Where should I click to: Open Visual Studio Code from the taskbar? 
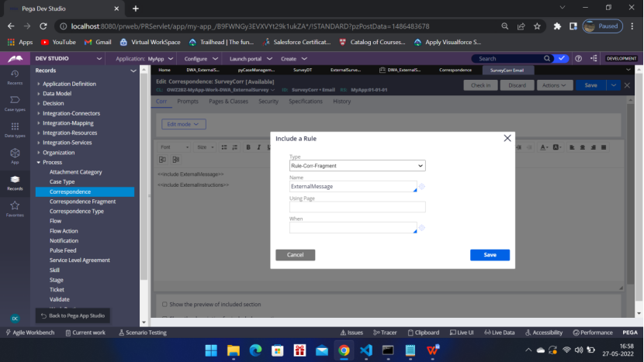[x=366, y=350]
